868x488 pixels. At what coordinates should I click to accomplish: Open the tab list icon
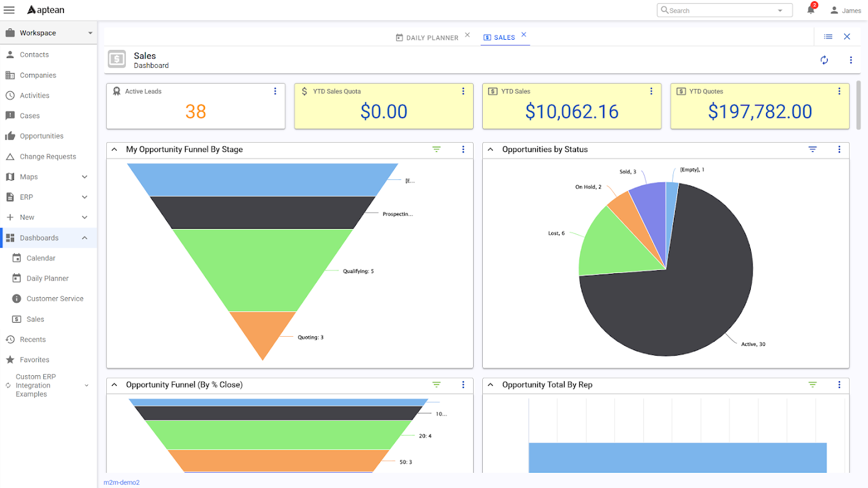828,37
